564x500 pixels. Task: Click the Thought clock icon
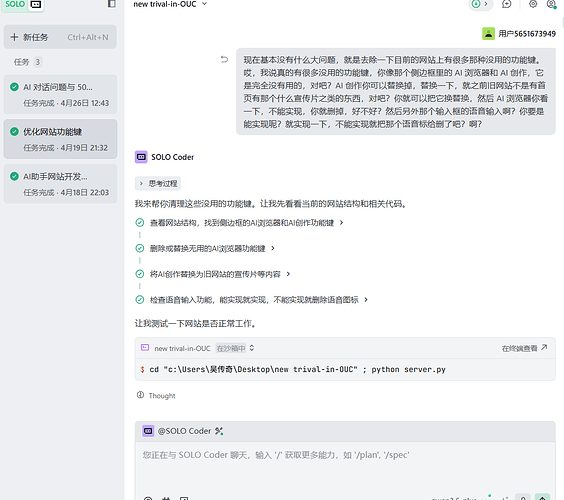[x=140, y=395]
